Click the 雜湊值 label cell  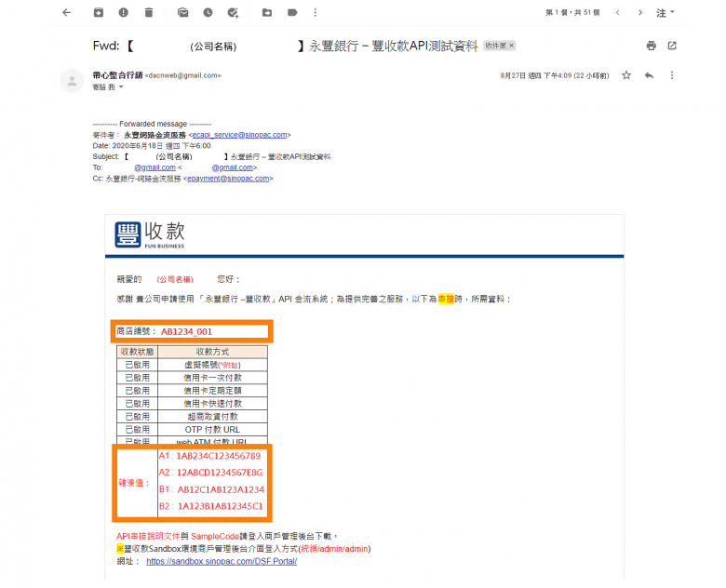point(137,483)
